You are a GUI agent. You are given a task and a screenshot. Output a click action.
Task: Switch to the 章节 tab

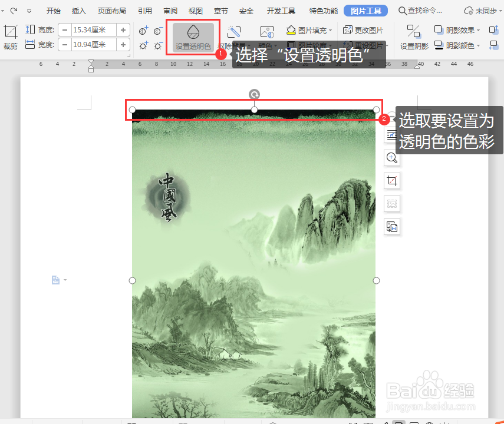[x=221, y=11]
